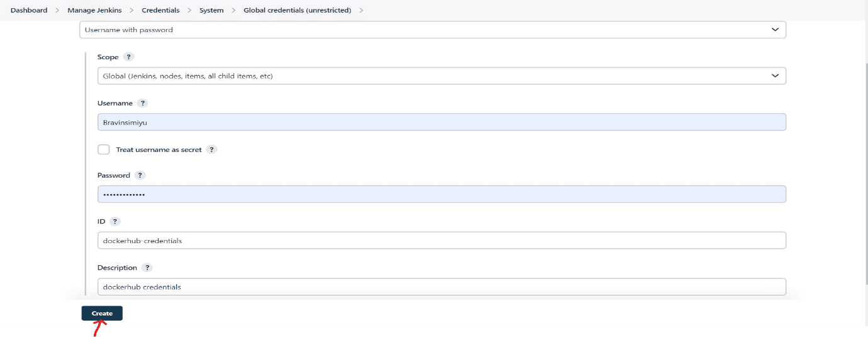
Task: Enable Treat username as secret checkbox
Action: pos(104,149)
